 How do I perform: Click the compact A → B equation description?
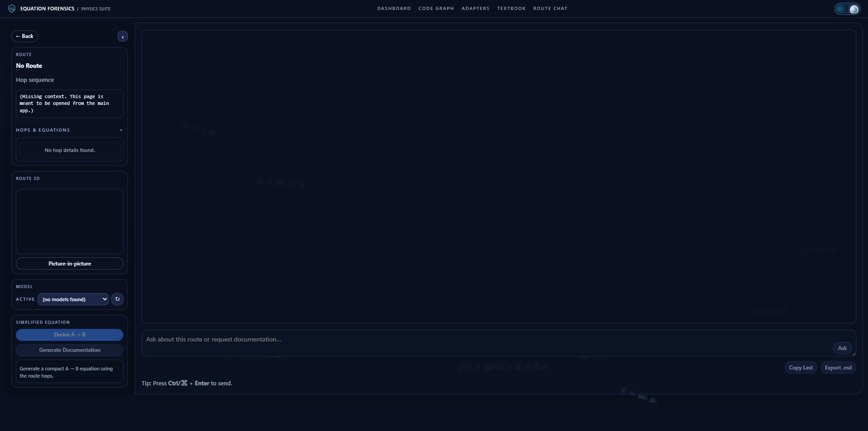70,372
